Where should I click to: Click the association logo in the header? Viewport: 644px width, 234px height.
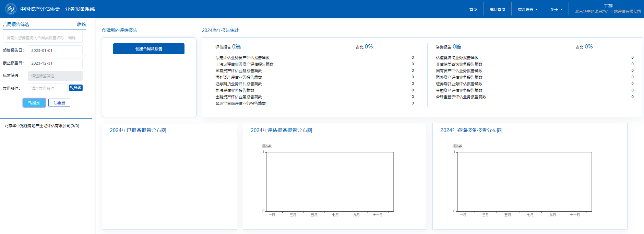11,9
